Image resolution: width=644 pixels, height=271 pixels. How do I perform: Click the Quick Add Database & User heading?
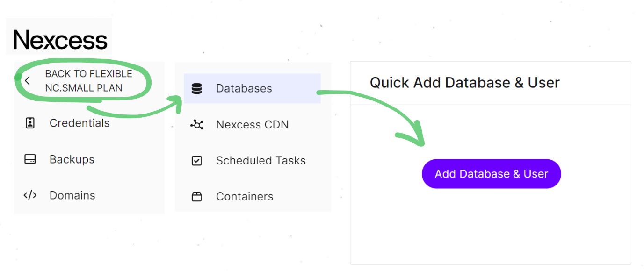(x=464, y=82)
